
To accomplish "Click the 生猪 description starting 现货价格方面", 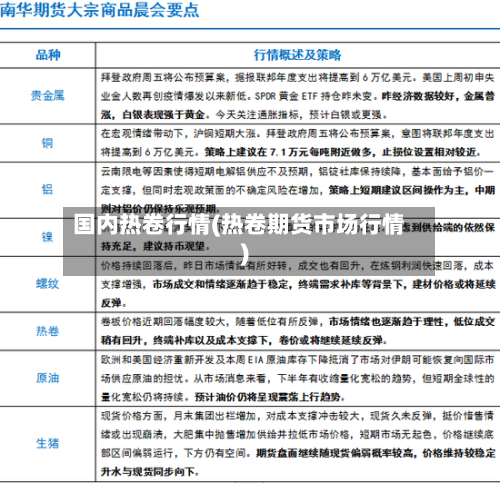I will pyautogui.click(x=298, y=444).
